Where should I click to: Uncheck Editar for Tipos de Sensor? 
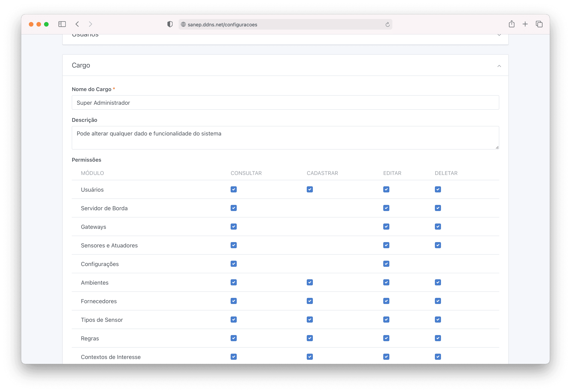(386, 320)
